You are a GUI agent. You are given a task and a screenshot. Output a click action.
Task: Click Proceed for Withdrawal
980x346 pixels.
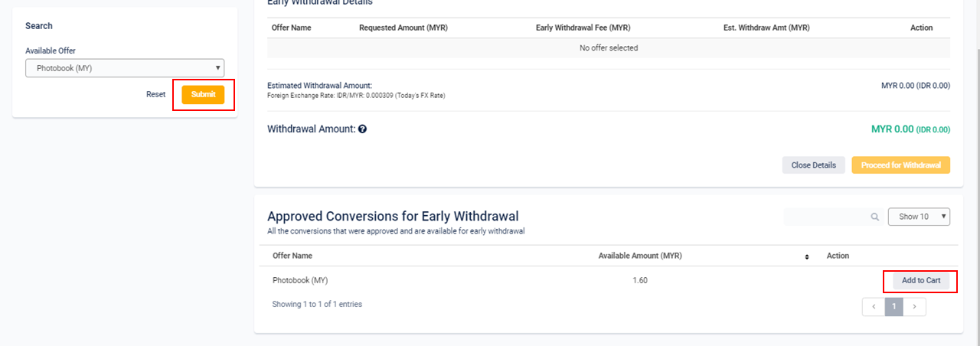tap(901, 165)
